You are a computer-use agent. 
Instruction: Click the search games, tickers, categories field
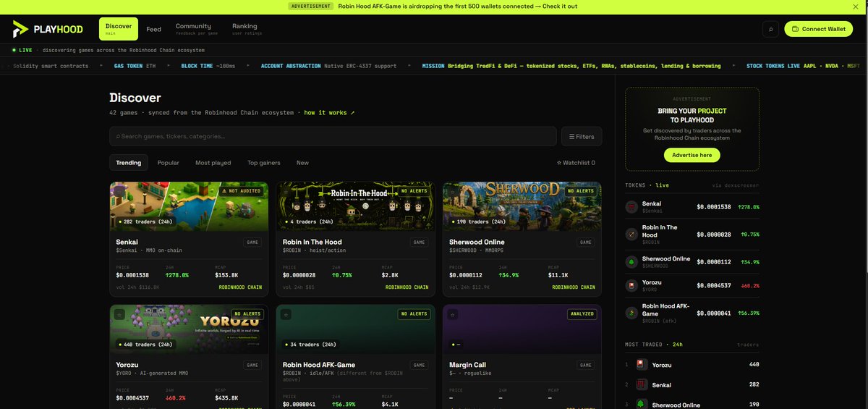[x=333, y=136]
